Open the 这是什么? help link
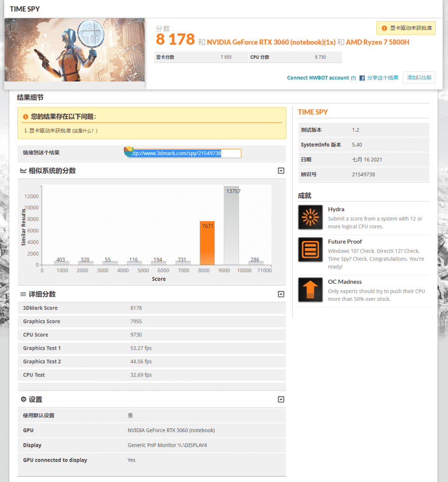The height and width of the screenshot is (482, 448). [x=85, y=131]
